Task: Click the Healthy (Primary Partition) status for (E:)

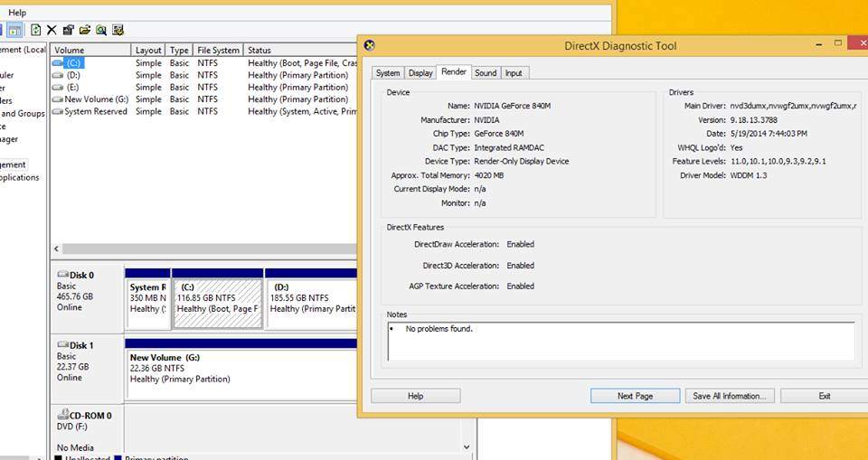Action: coord(297,88)
